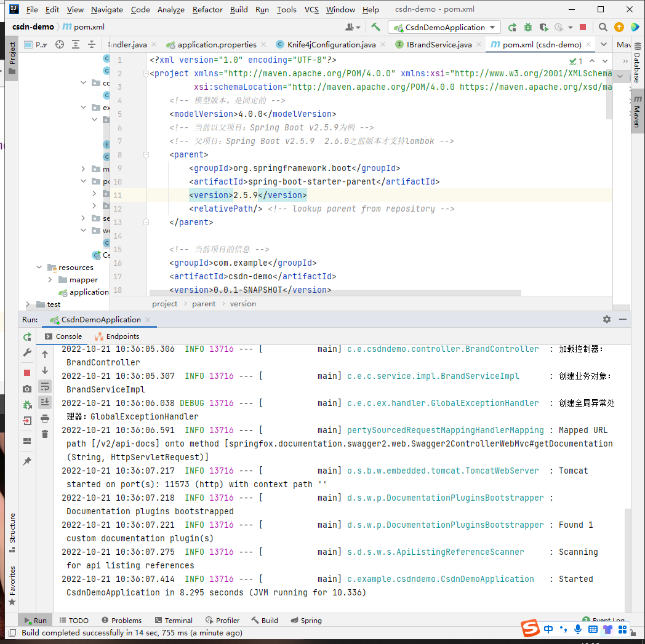Toggle the Project tool window stripe
The height and width of the screenshot is (644, 645).
pos(12,58)
